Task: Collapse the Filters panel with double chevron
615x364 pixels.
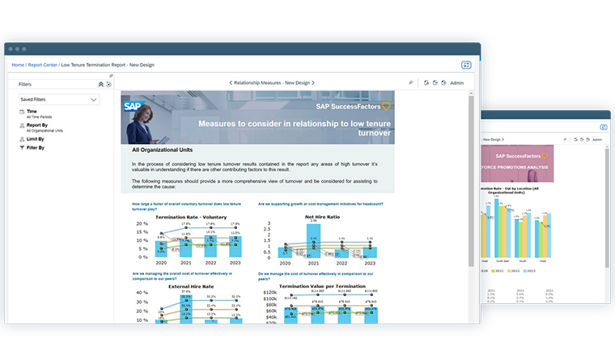Action: (x=101, y=84)
